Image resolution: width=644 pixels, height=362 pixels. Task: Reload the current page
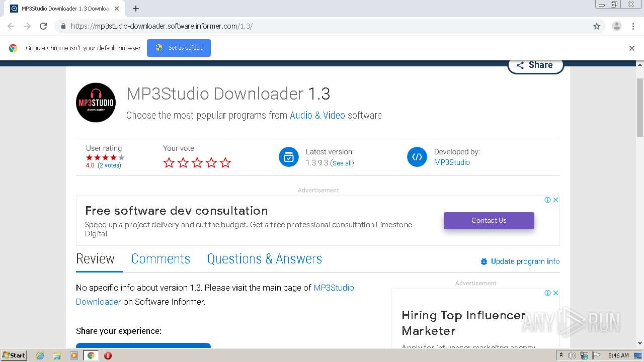point(43,26)
